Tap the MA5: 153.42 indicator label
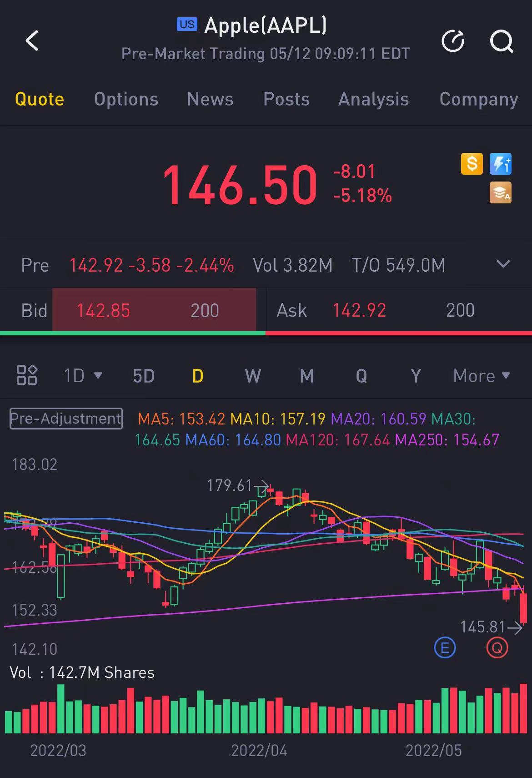Viewport: 532px width, 778px height. coord(181,418)
